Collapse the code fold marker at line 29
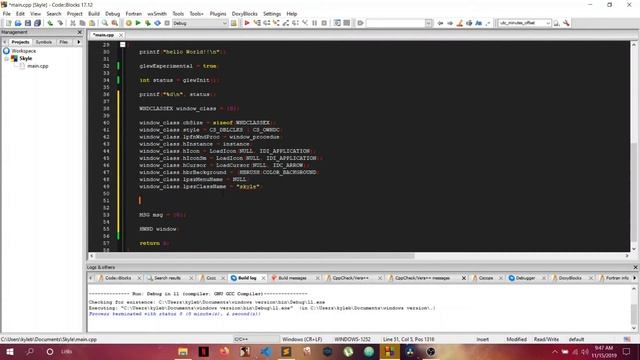 (x=122, y=44)
